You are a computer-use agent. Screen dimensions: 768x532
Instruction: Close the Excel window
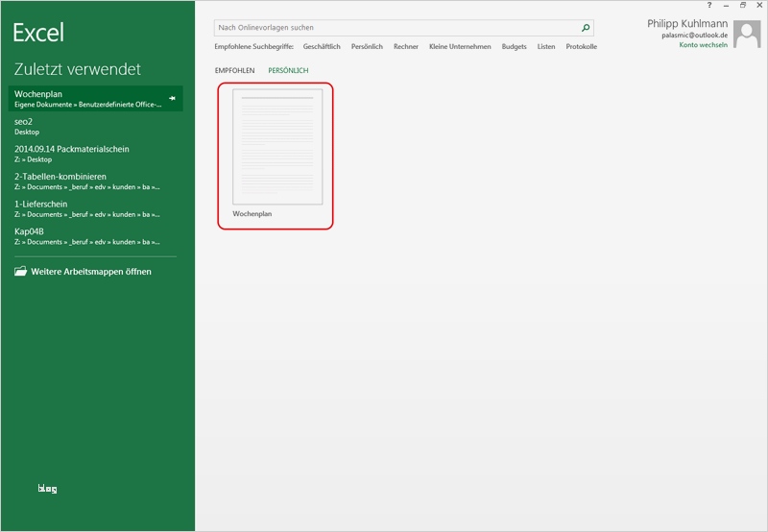click(x=759, y=5)
